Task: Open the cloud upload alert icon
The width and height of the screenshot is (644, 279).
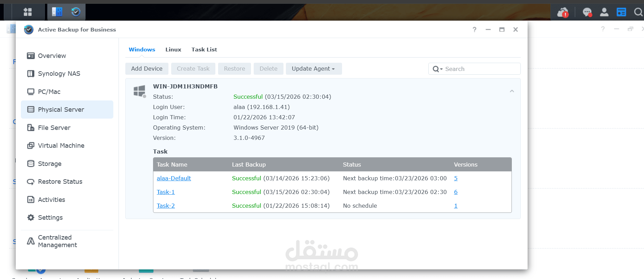Action: tap(563, 12)
